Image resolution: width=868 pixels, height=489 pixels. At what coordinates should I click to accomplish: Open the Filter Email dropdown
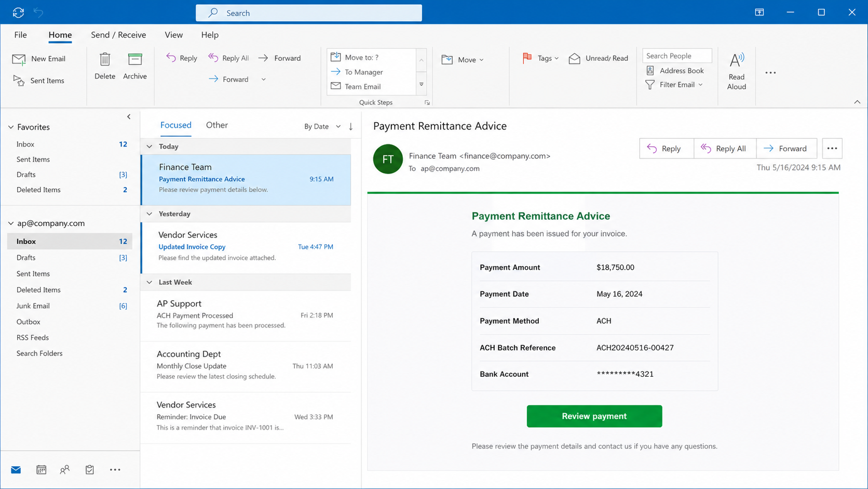674,85
